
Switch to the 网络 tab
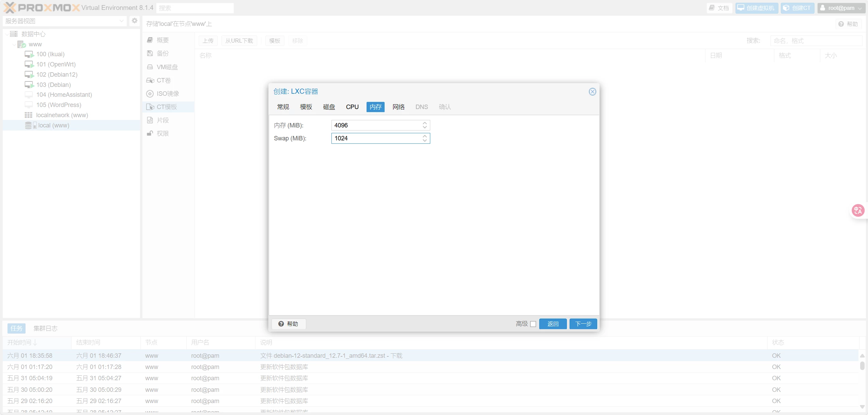(x=398, y=107)
